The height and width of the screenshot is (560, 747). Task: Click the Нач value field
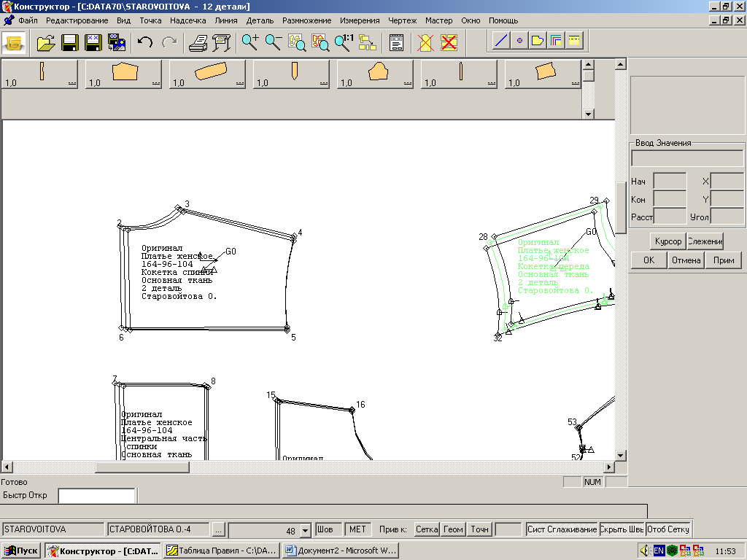670,182
